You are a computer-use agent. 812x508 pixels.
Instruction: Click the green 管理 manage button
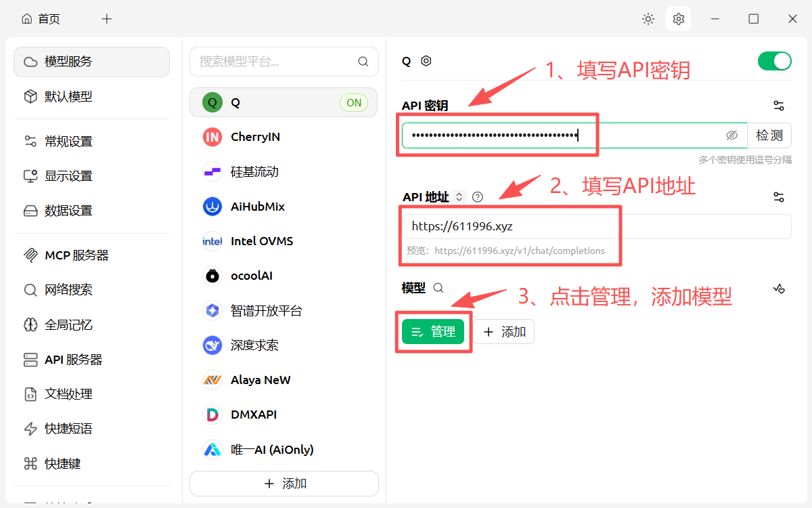(433, 332)
